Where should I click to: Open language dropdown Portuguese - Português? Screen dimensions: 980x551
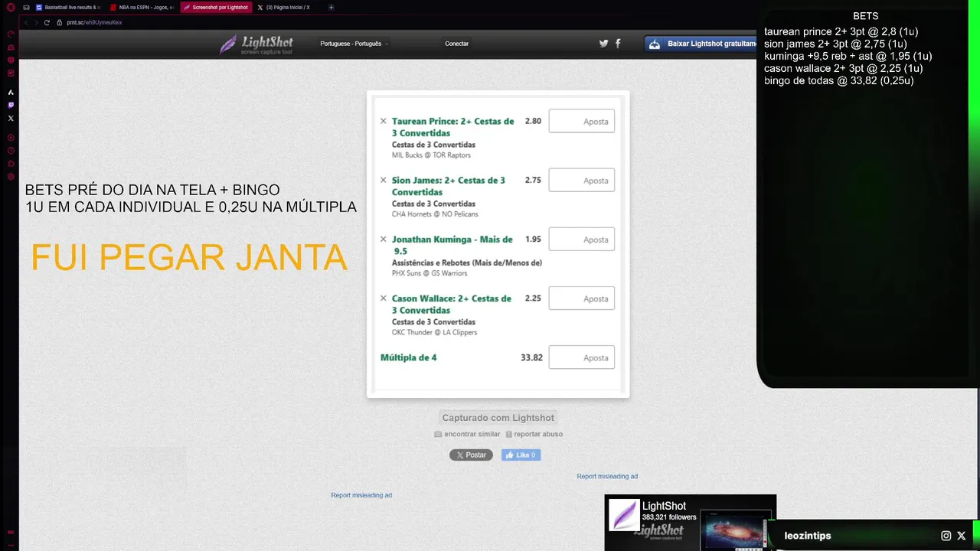pyautogui.click(x=354, y=44)
